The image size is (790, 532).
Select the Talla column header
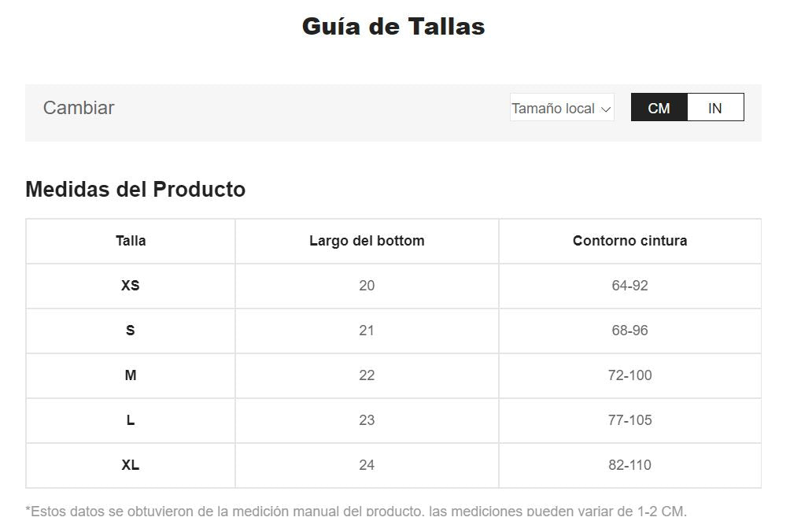coord(131,241)
